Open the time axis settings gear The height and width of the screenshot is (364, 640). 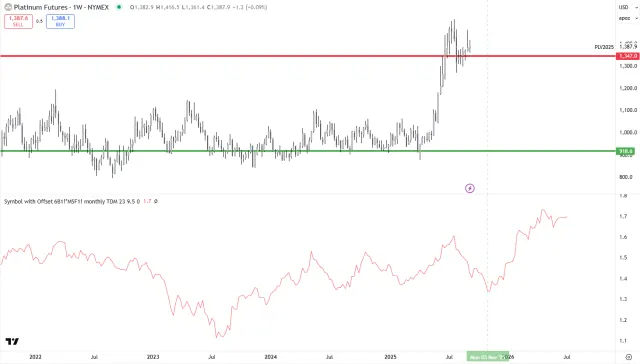pyautogui.click(x=629, y=357)
